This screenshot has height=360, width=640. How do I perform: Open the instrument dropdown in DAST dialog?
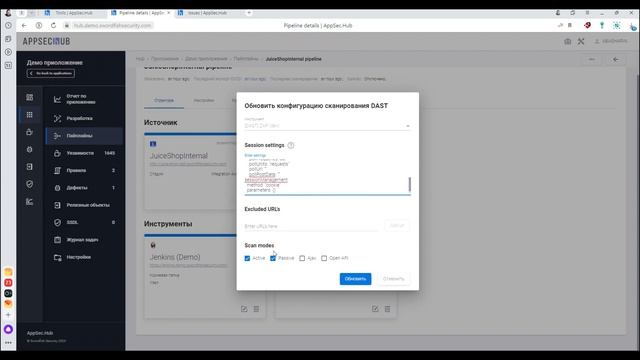[327, 126]
